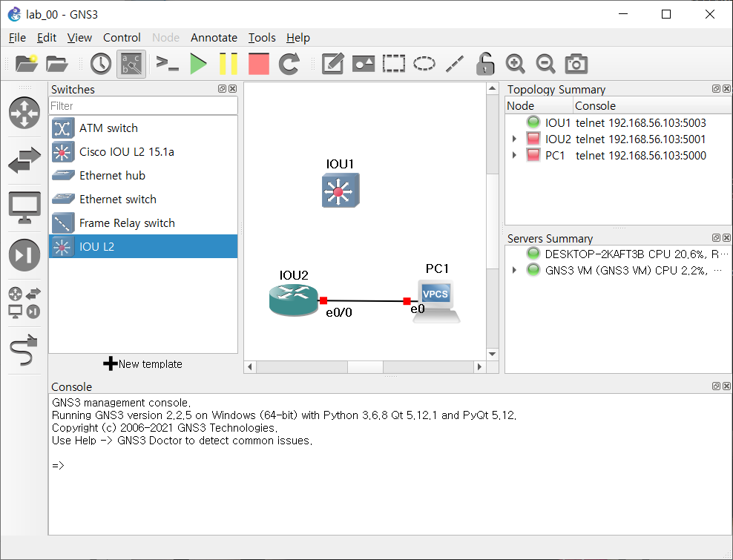Close the Switches panel
This screenshot has width=733, height=560.
pos(233,89)
